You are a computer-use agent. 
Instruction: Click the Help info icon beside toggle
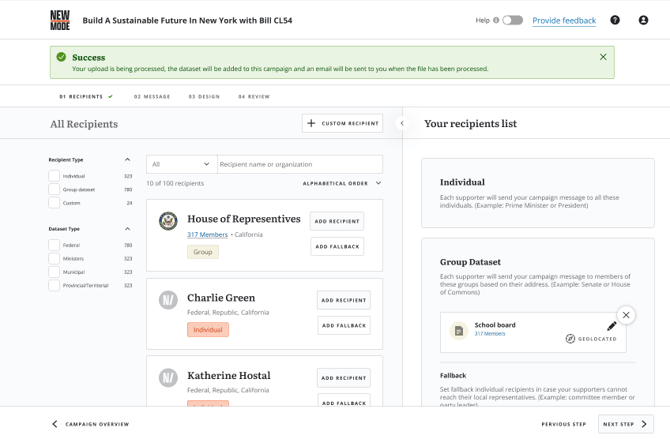pos(497,20)
